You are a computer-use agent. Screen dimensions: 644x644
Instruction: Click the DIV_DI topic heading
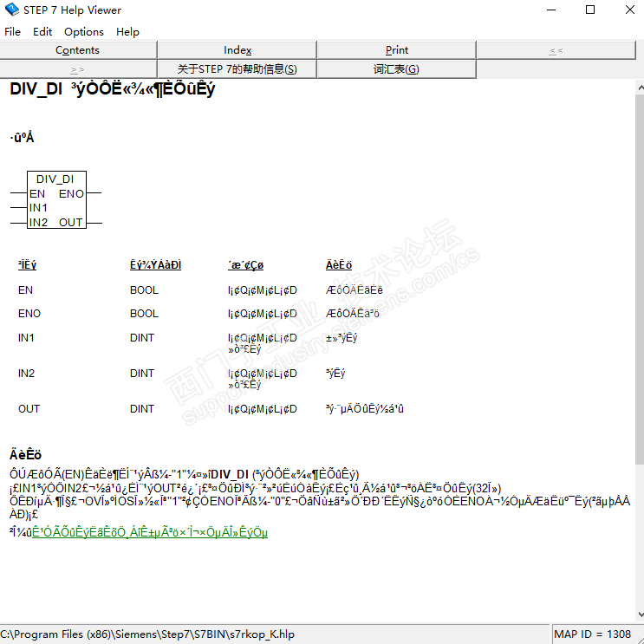[112, 89]
